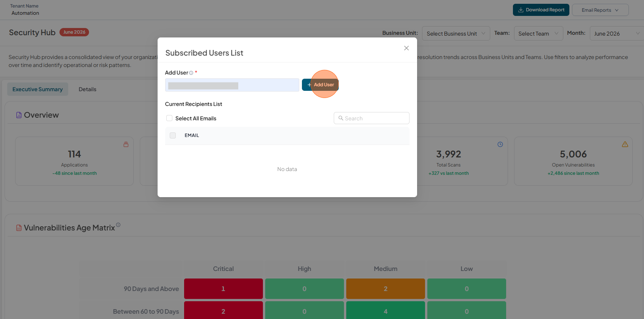This screenshot has width=644, height=319.
Task: Click the Add User button
Action: pyautogui.click(x=320, y=85)
